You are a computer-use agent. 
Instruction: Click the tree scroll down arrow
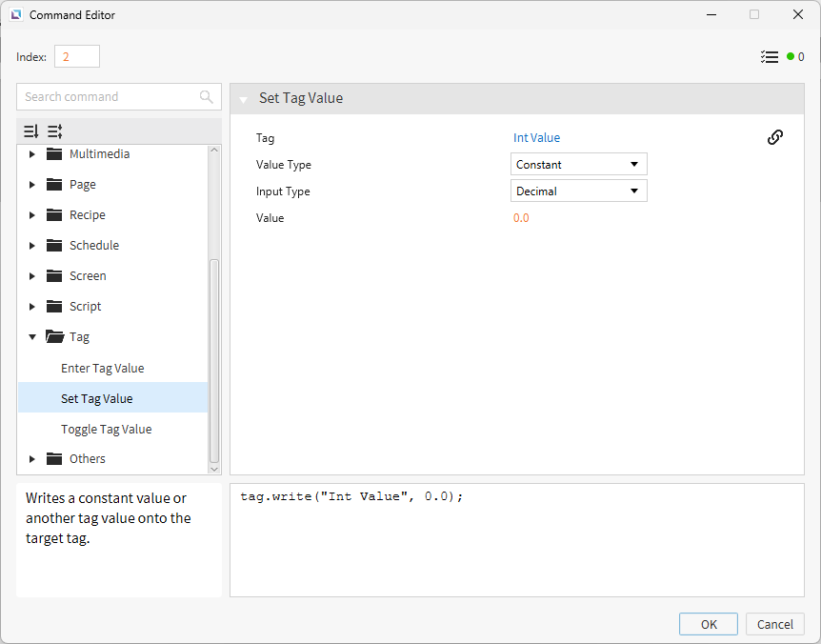point(214,469)
